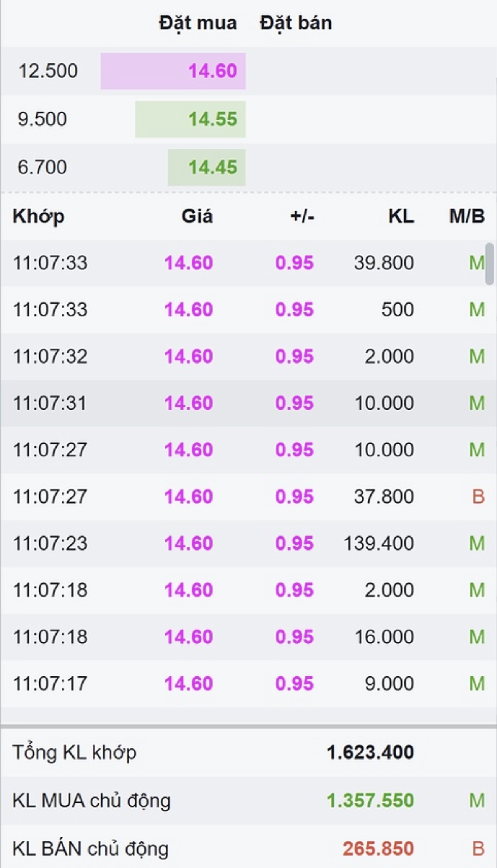Sort by the Khớp time column header

(x=38, y=216)
